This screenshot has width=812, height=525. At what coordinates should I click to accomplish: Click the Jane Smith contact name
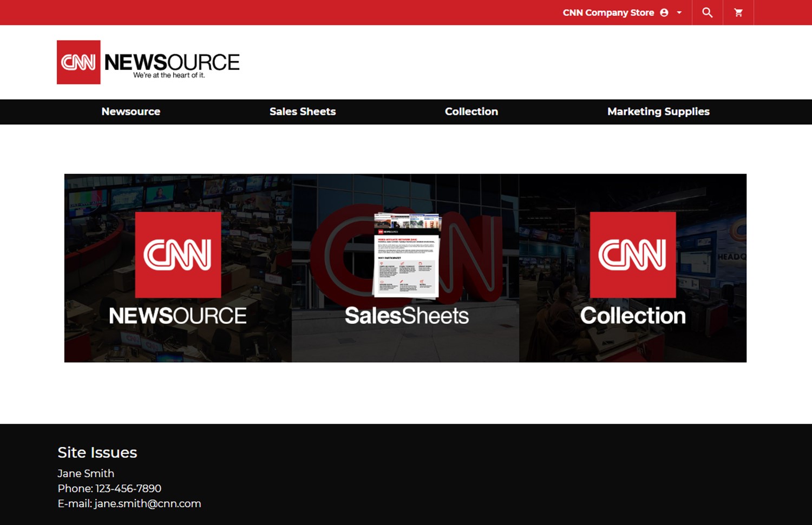(x=86, y=473)
